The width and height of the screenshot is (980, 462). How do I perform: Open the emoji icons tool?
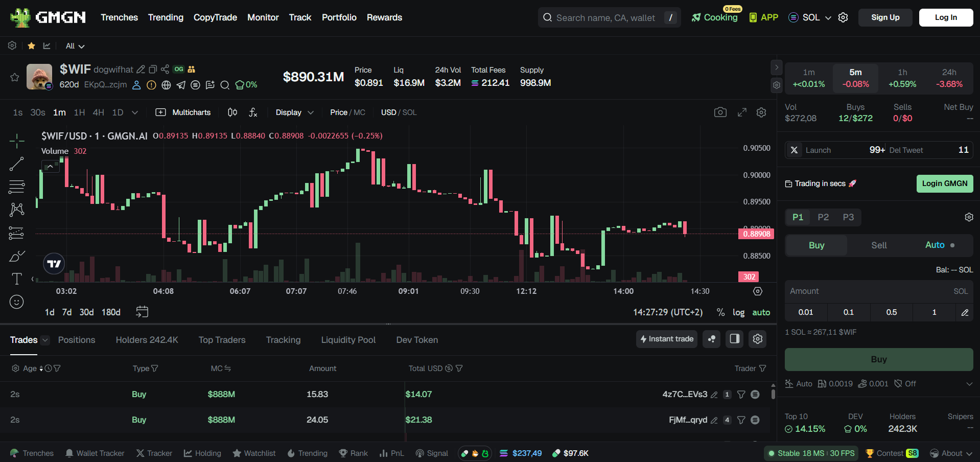(x=16, y=302)
